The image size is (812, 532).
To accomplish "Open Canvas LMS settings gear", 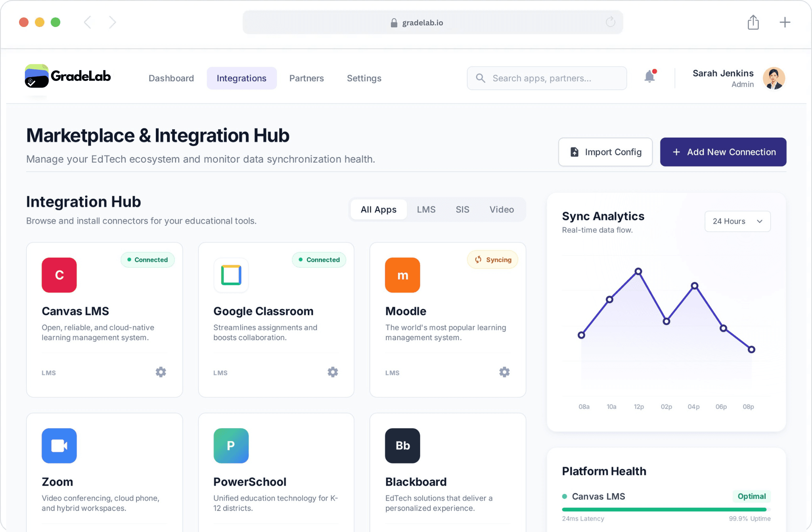I will (x=161, y=372).
